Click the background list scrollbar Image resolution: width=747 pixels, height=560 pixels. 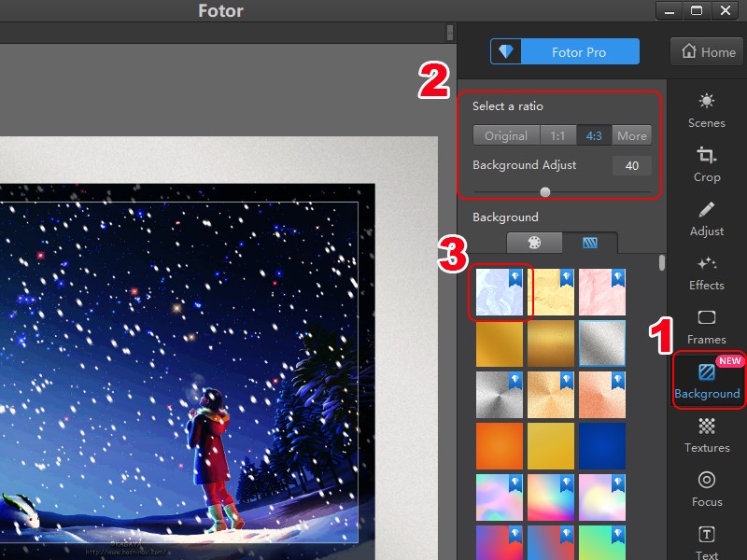click(x=662, y=263)
